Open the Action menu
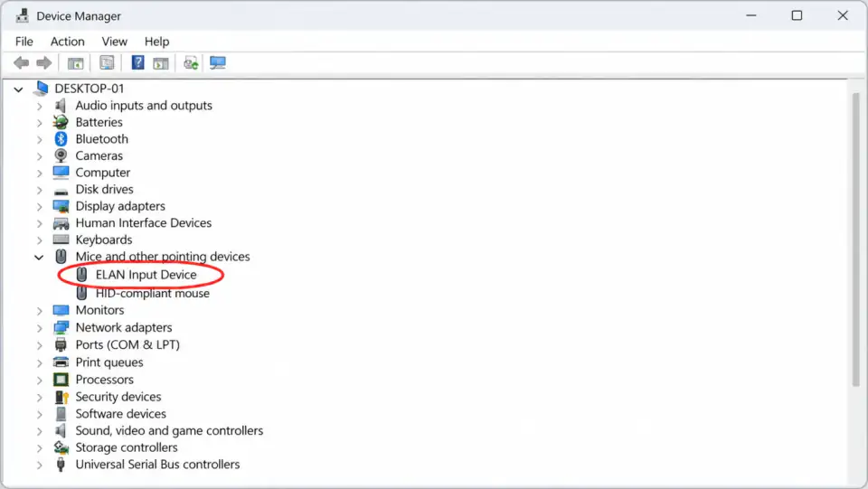The image size is (868, 489). pyautogui.click(x=68, y=42)
